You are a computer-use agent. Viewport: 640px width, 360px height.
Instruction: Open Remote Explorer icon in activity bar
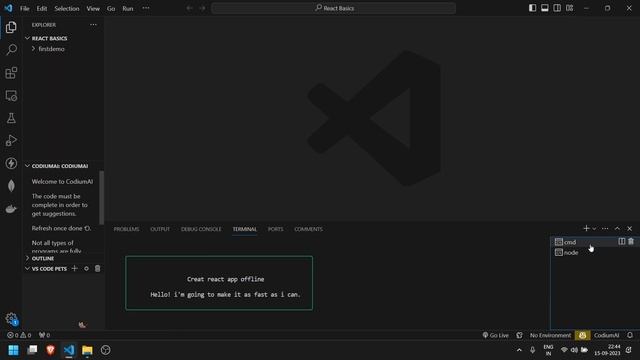[x=11, y=96]
